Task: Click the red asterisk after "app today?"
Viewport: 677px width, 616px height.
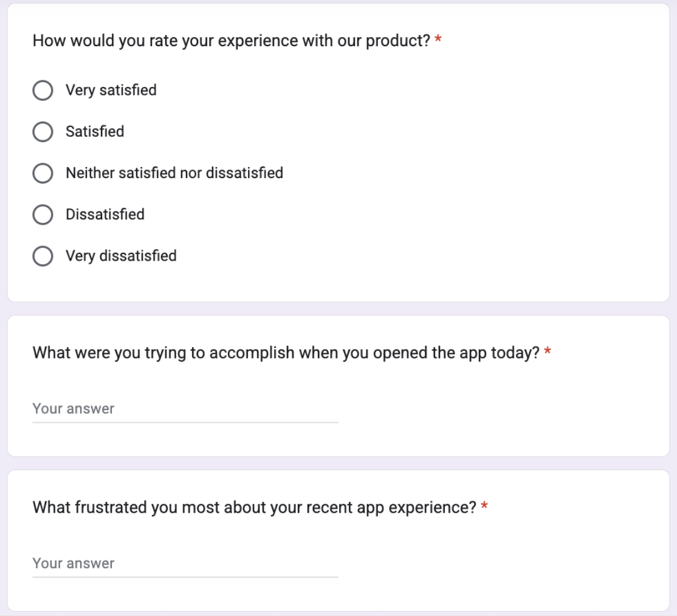Action: [x=548, y=352]
